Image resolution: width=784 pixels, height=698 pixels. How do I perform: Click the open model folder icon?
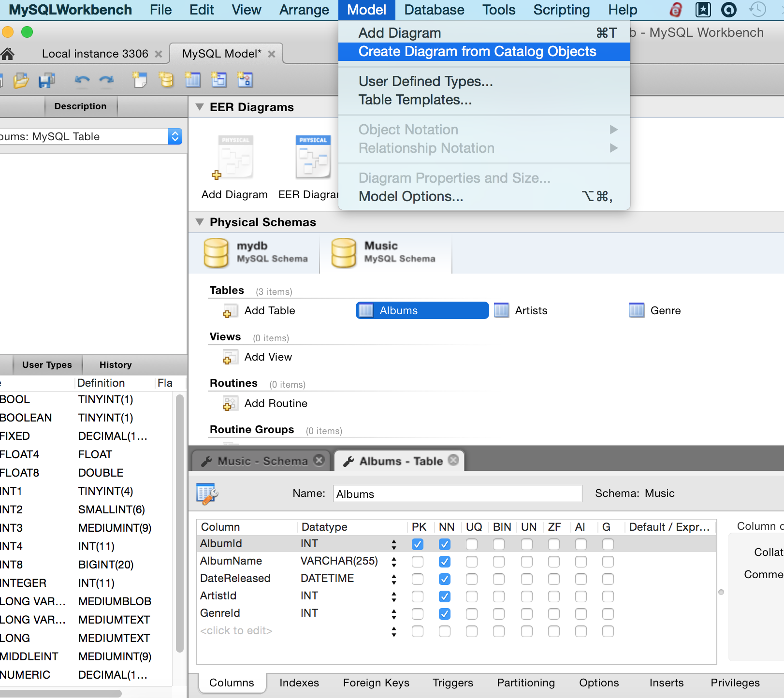[x=21, y=80]
